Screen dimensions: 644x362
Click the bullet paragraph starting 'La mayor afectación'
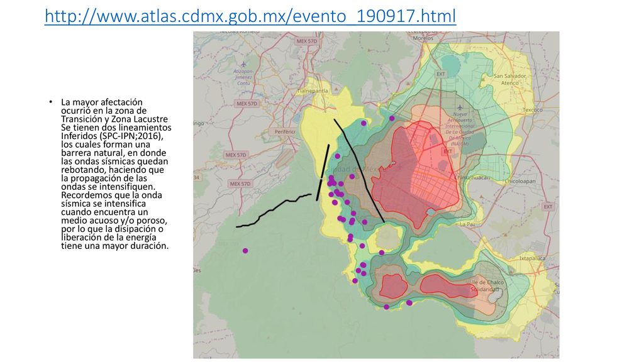point(116,174)
